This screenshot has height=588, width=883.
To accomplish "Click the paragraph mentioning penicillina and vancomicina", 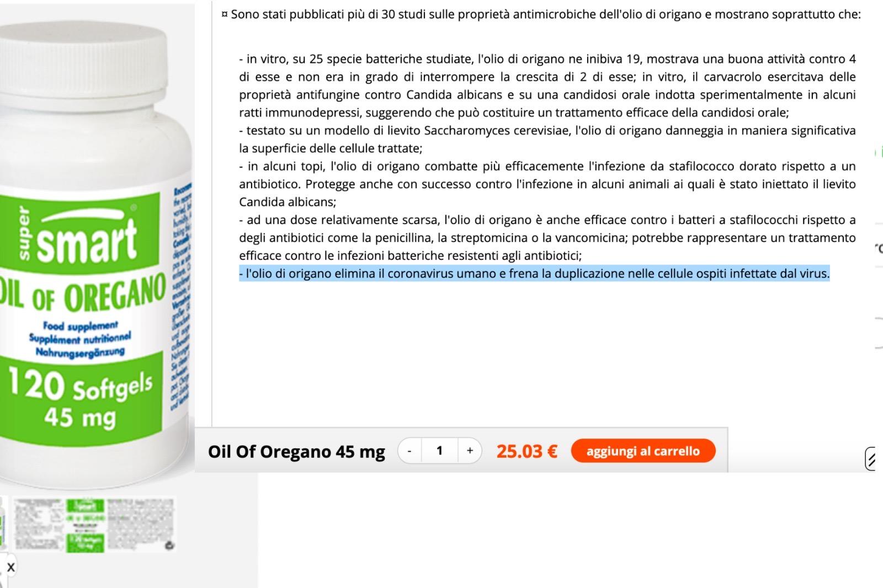I will pyautogui.click(x=547, y=238).
